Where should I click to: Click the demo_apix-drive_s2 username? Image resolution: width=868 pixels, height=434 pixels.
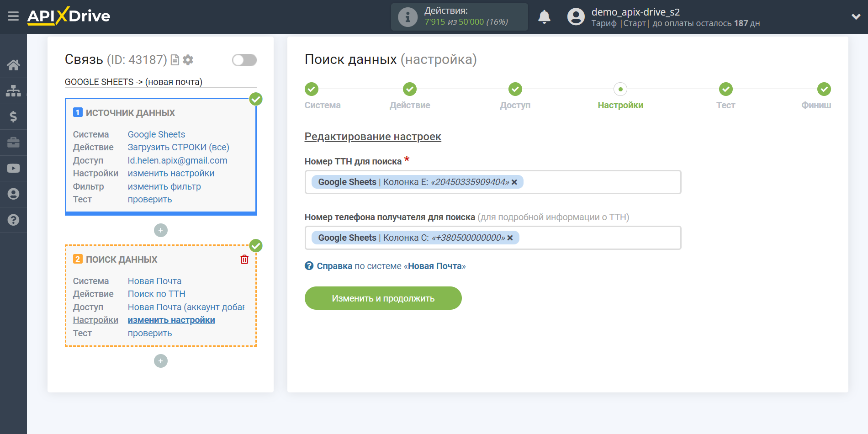click(635, 12)
